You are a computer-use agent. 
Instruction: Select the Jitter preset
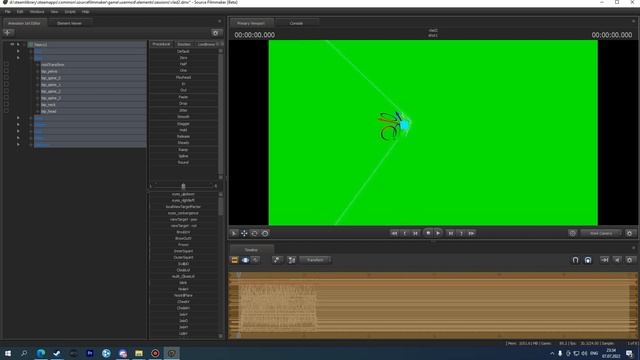183,110
